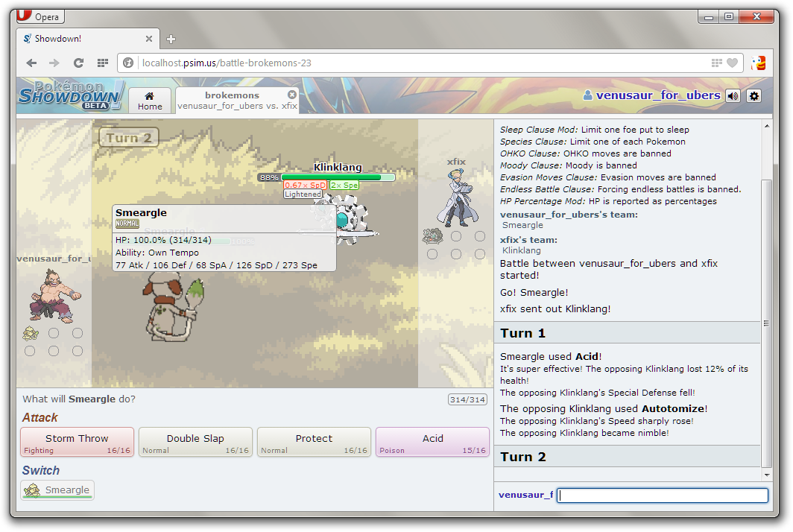Bookmark page with the heart icon
The height and width of the screenshot is (532, 793).
point(732,63)
